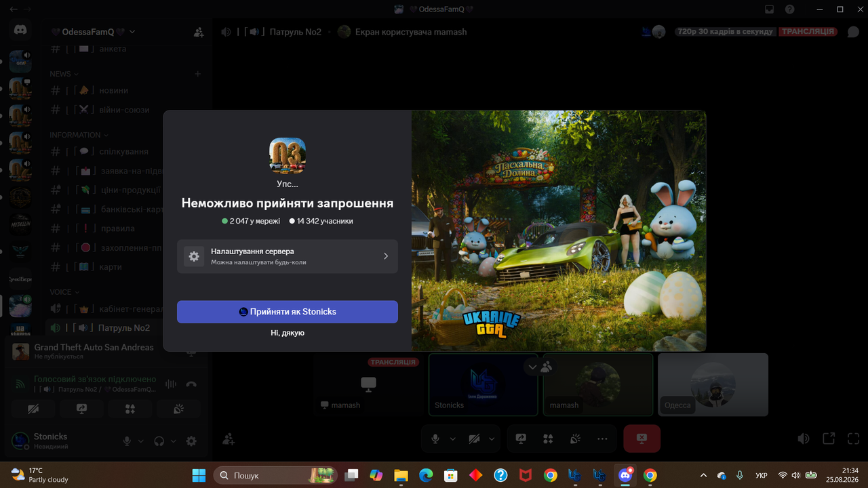Invite friends to the voice call

click(229, 439)
